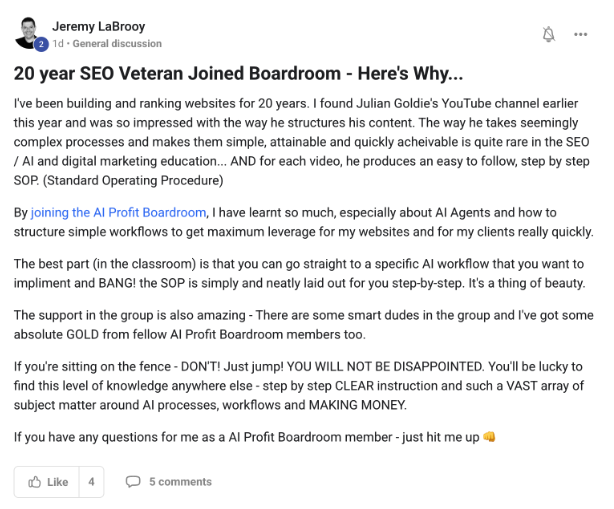Click the paragraph starting 'If you're sitting on the fence'
Screen dimensions: 614x509
pyautogui.click(x=300, y=385)
